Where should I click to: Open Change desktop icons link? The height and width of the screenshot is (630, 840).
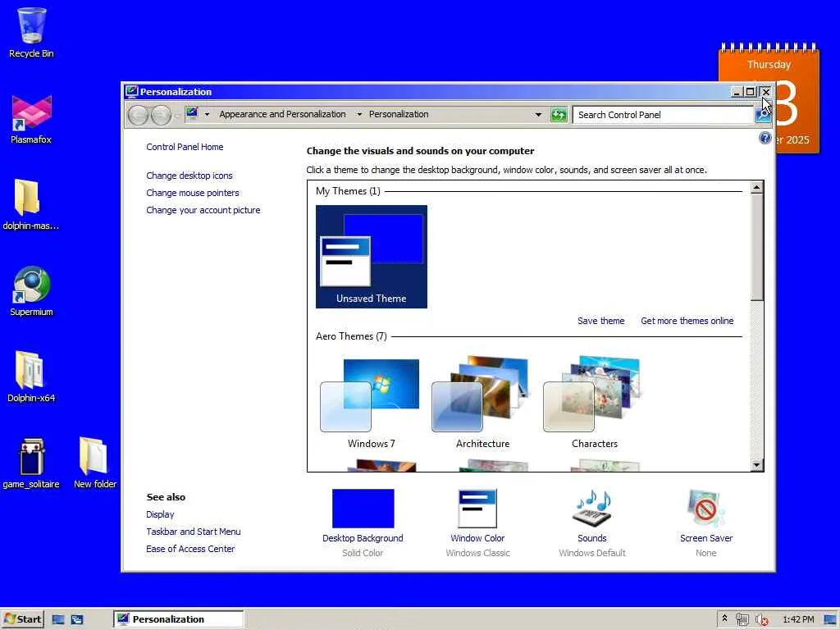coord(189,176)
